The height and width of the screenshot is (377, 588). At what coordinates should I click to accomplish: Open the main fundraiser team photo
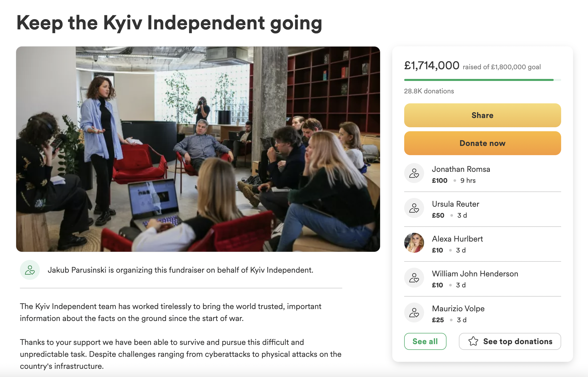click(x=198, y=149)
